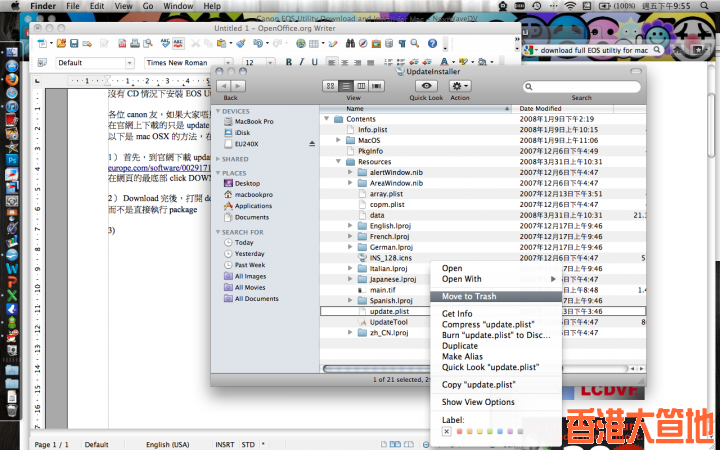The image size is (720, 450).
Task: Click the europe.com software link in document
Action: coord(159,168)
